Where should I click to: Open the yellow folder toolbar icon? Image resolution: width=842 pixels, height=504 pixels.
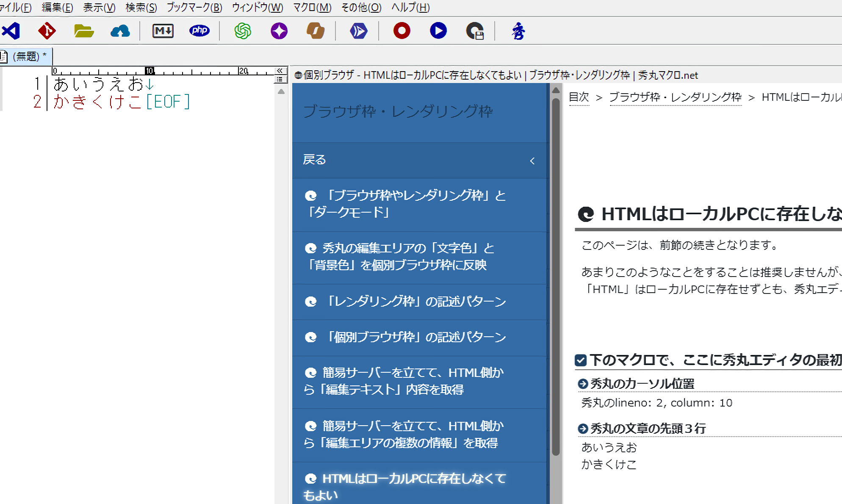[x=83, y=31]
